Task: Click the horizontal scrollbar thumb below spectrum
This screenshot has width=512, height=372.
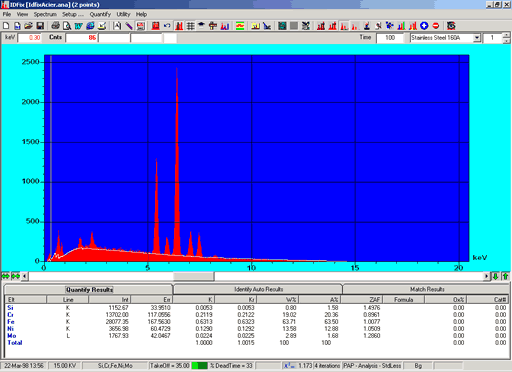Action: coord(194,276)
